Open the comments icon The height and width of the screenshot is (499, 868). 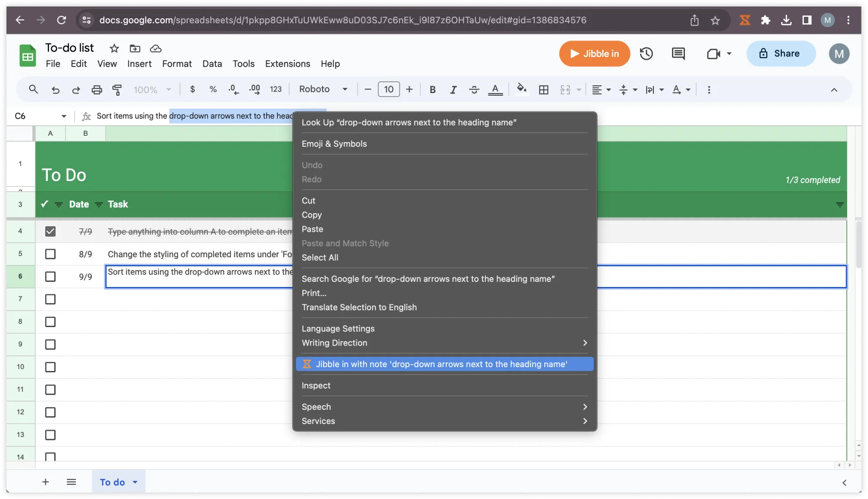678,54
